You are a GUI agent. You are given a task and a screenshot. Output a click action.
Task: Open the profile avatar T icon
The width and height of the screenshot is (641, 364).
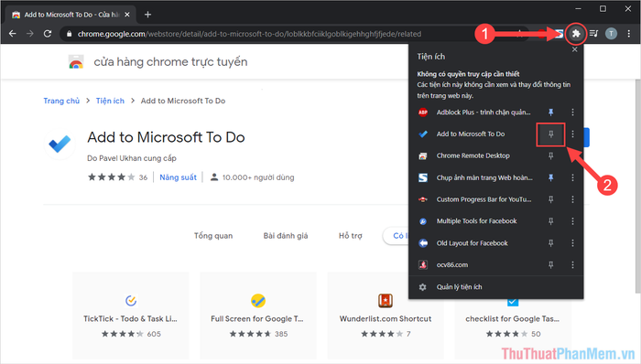[x=611, y=34]
